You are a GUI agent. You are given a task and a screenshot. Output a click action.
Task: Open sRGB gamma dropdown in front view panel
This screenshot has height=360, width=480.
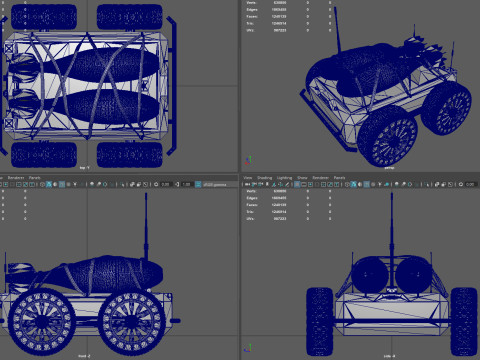(220, 184)
